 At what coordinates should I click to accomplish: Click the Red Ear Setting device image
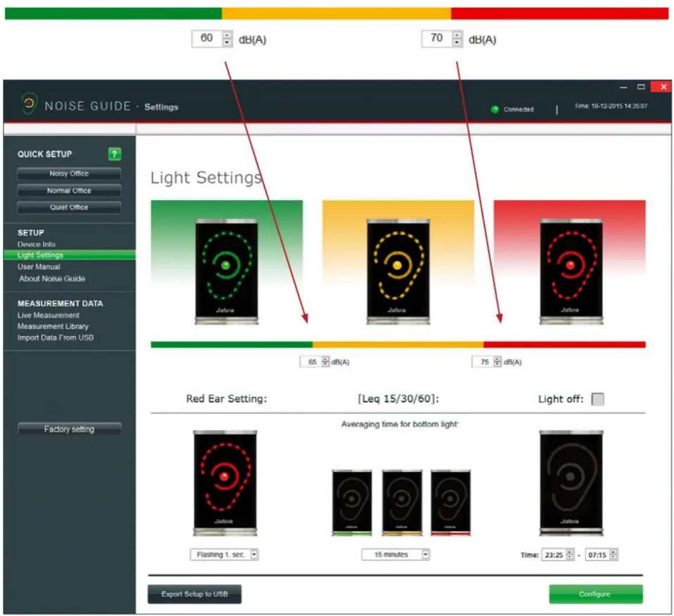coord(225,482)
